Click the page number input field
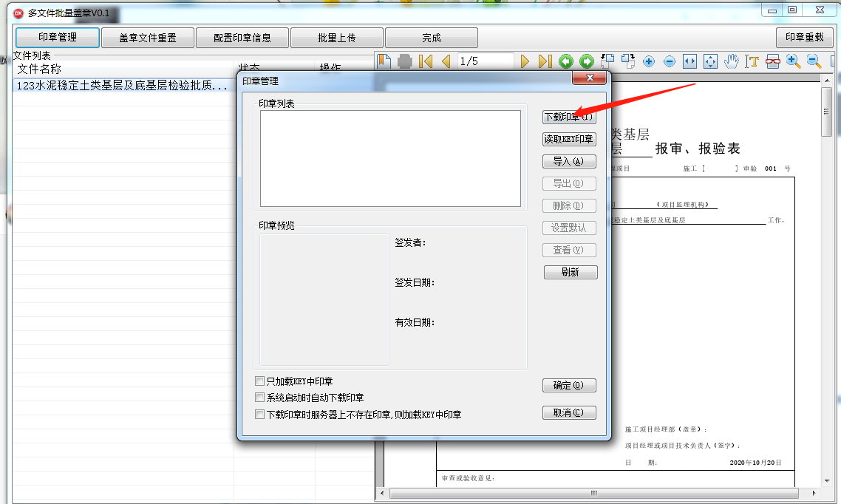Viewport: 841px width, 504px height. coord(485,61)
